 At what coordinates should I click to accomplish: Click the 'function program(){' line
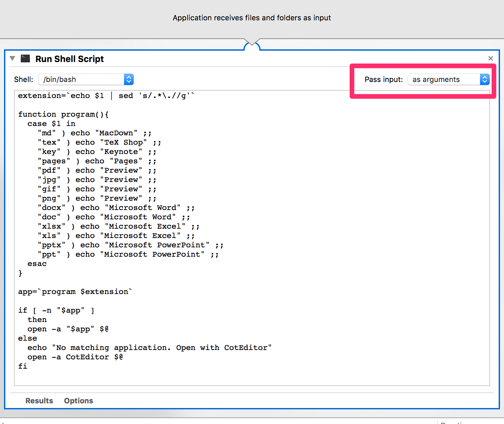click(63, 114)
